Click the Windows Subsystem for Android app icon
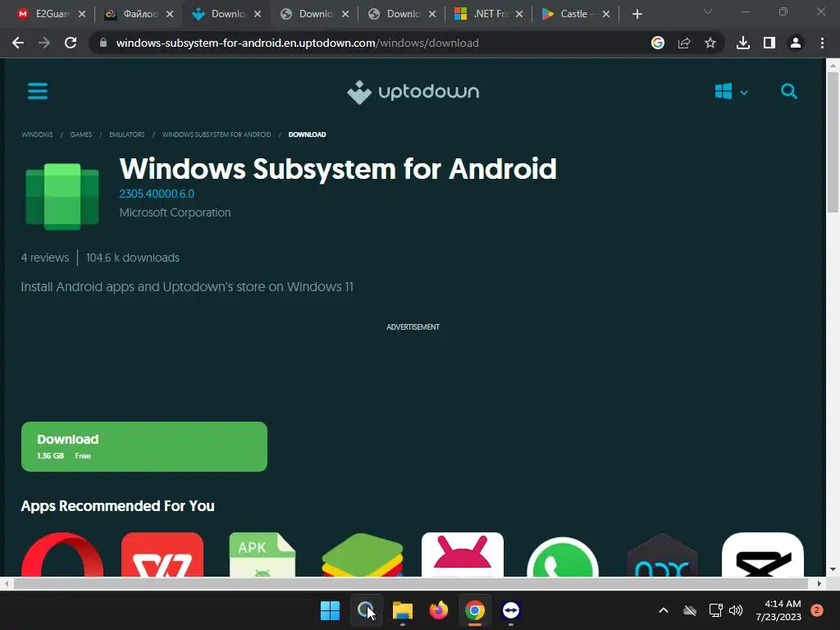Screen dimensions: 840x630 click(x=62, y=197)
